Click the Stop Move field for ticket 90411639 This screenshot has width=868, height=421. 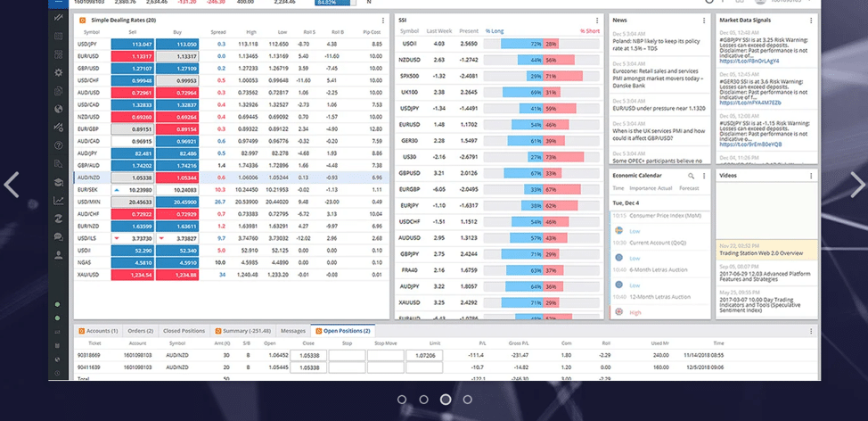385,367
